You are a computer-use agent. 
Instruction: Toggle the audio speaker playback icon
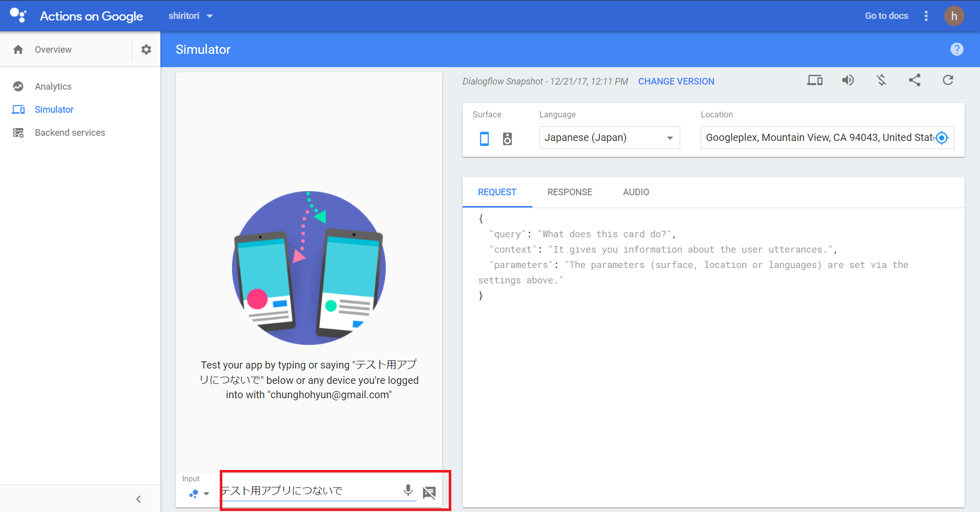[x=848, y=80]
